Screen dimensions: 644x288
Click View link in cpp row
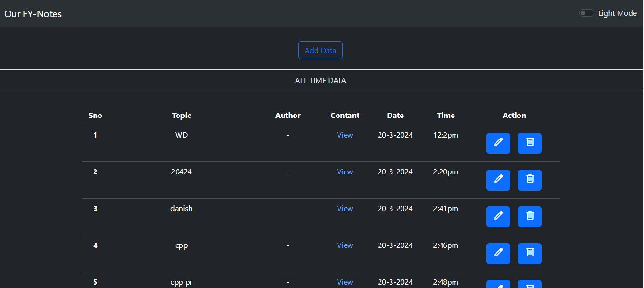(x=345, y=245)
